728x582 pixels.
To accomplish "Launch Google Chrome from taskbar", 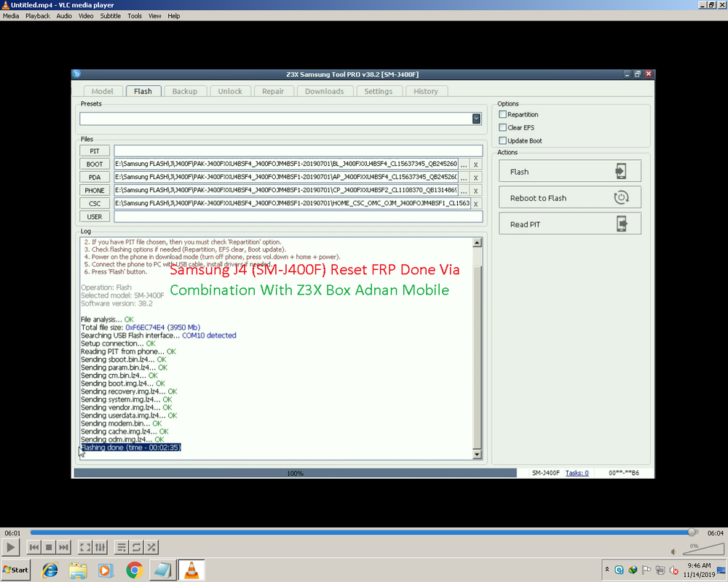I will [x=134, y=570].
